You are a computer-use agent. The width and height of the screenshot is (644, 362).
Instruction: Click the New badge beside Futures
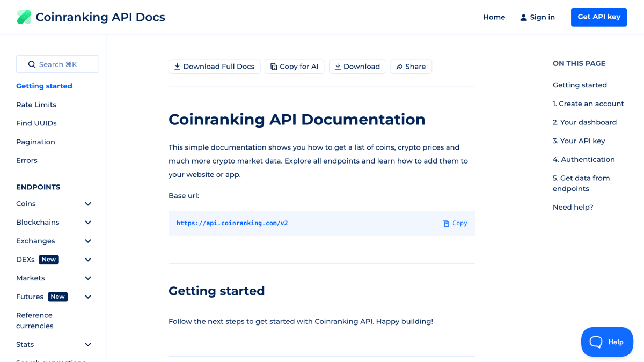(57, 297)
